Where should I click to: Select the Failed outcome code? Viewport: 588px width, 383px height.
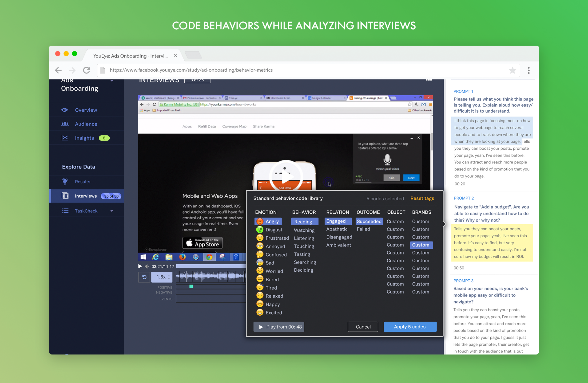pyautogui.click(x=363, y=229)
